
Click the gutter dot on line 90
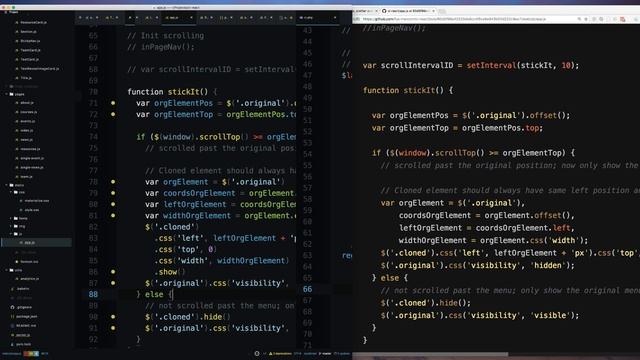pyautogui.click(x=113, y=317)
